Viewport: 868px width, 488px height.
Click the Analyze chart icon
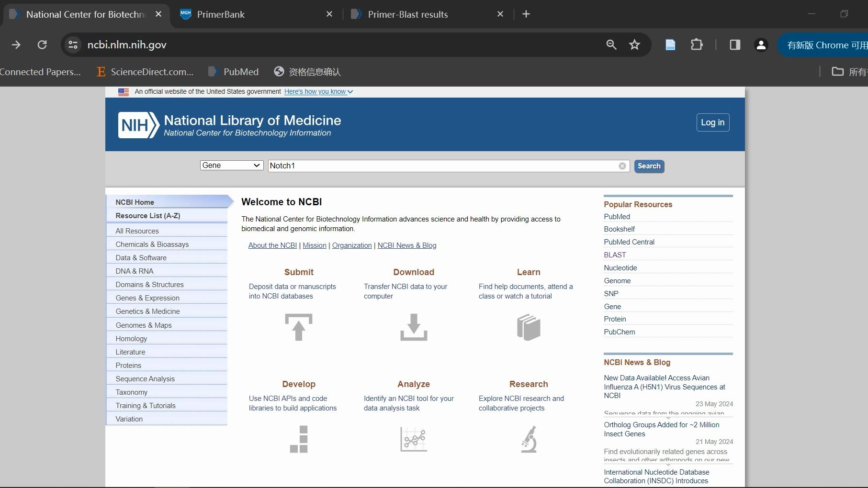coord(414,439)
